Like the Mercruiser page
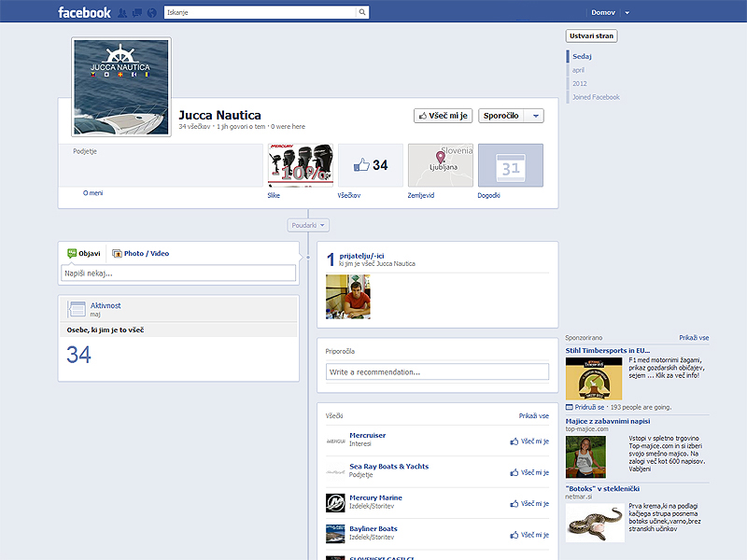This screenshot has height=560, width=747. [x=529, y=441]
